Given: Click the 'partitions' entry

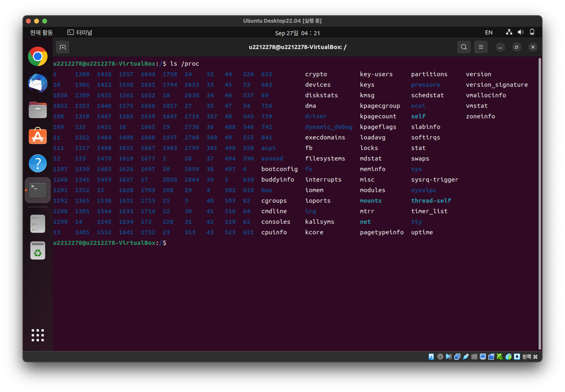Looking at the screenshot, I should 429,74.
